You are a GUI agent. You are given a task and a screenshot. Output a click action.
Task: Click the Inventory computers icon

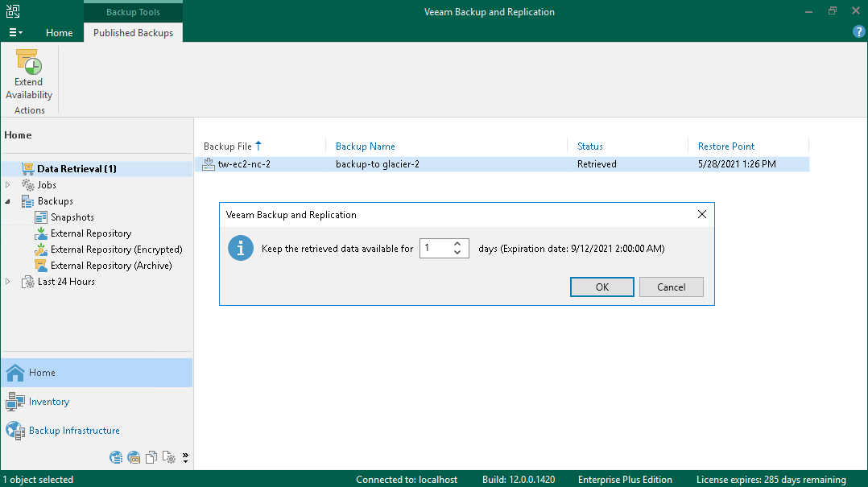(15, 402)
